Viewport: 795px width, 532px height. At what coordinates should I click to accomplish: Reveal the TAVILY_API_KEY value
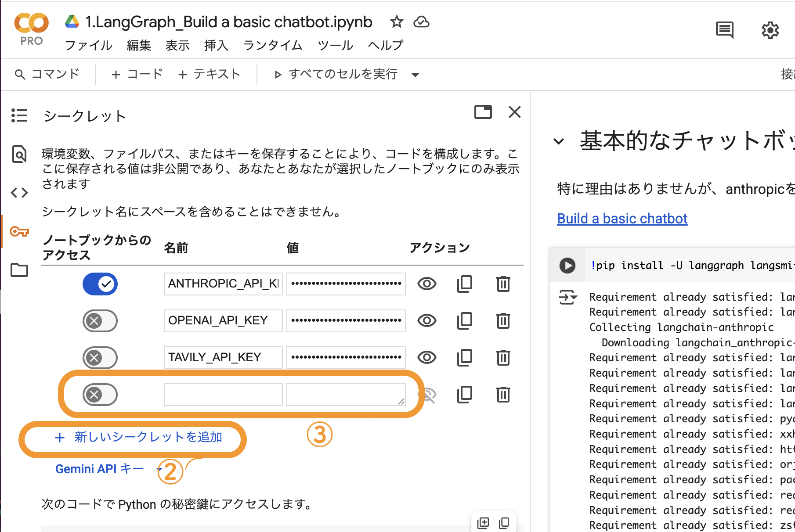427,358
